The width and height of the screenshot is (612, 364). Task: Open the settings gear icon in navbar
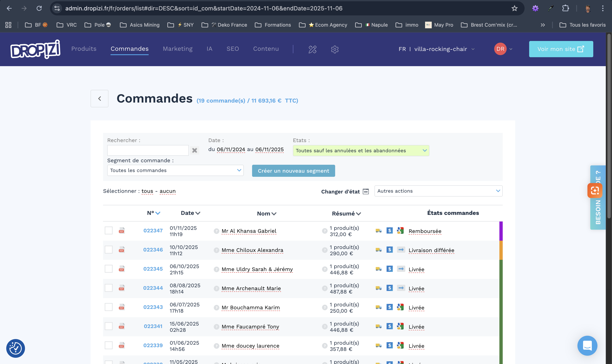(335, 49)
